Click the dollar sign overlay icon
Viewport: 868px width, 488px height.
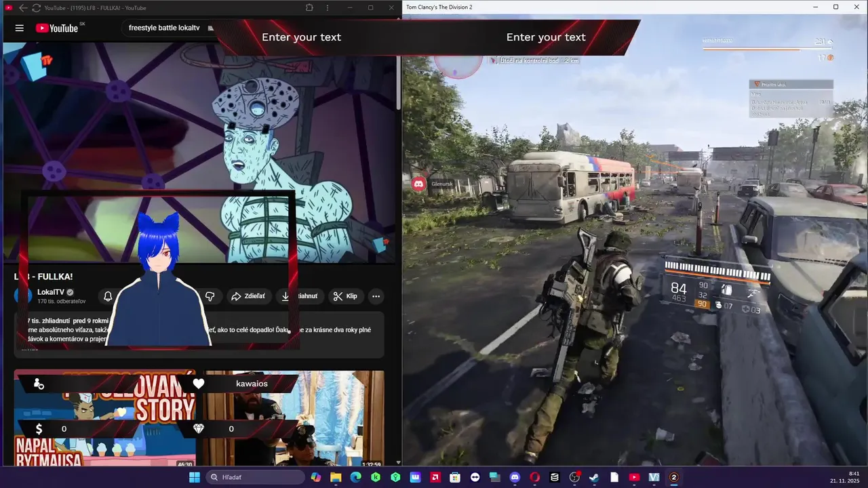[x=39, y=428]
